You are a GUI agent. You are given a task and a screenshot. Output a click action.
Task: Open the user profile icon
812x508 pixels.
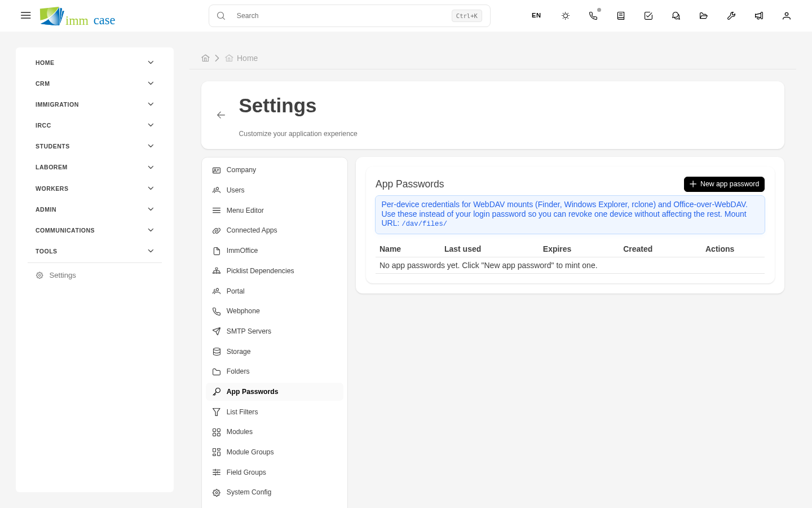pos(787,16)
